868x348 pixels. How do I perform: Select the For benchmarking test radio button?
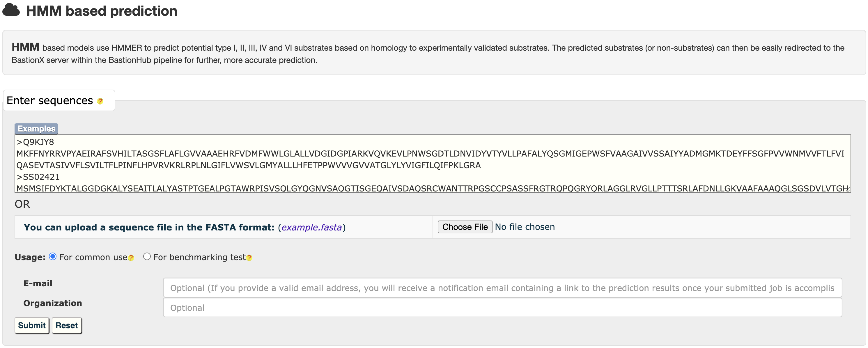147,257
